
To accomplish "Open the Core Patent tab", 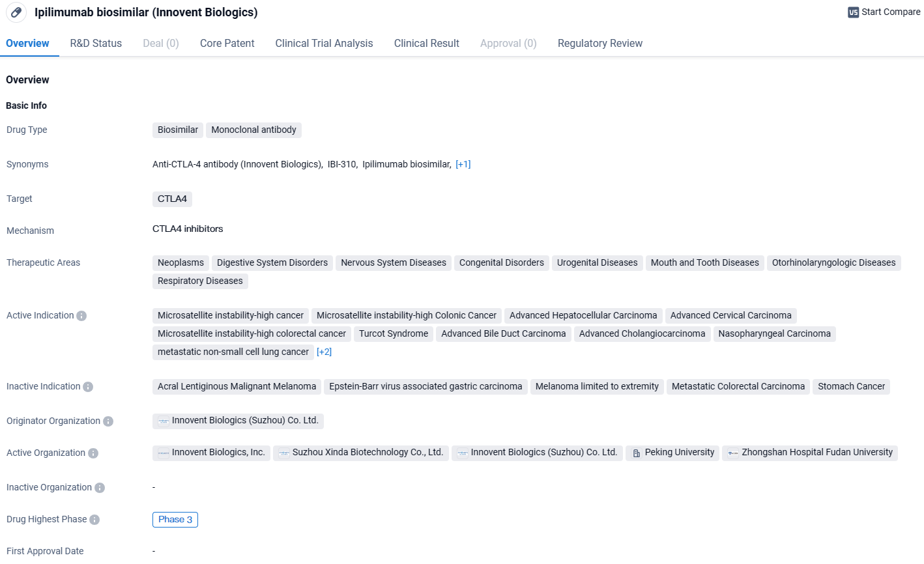I will (x=227, y=43).
